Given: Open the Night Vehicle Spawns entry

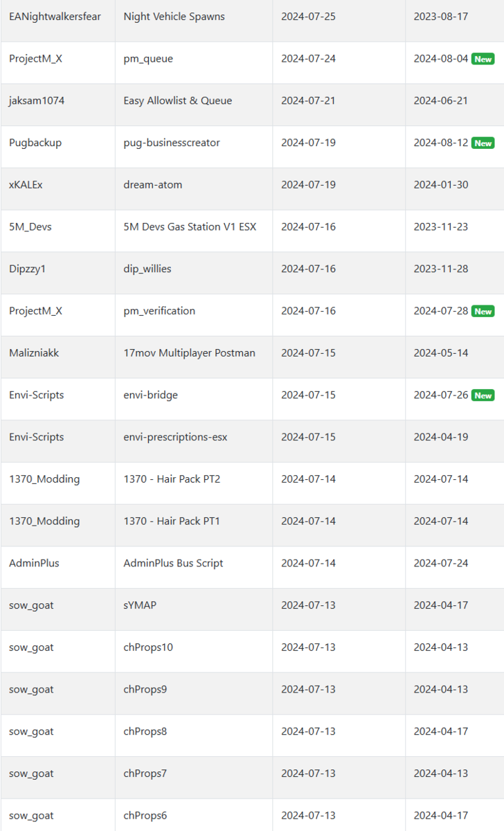Looking at the screenshot, I should click(x=174, y=17).
